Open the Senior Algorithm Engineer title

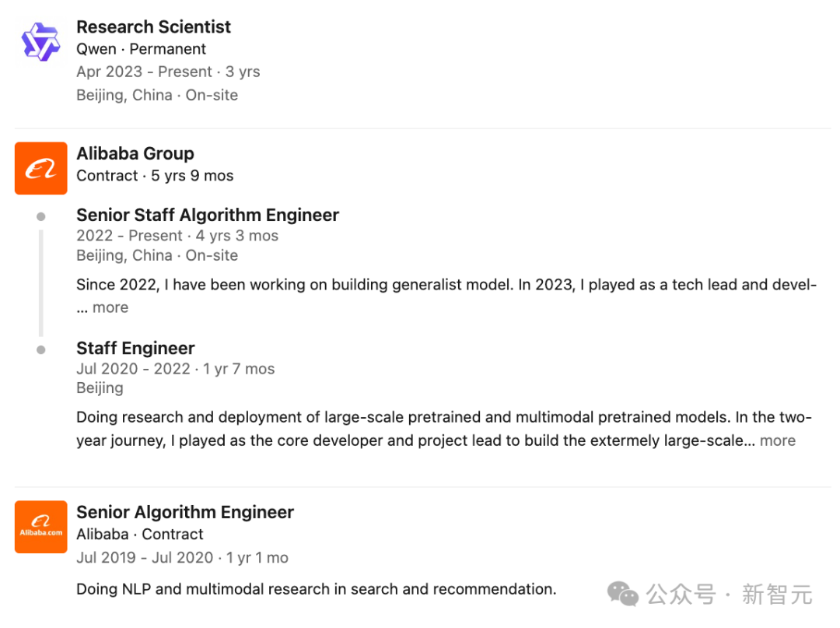185,512
